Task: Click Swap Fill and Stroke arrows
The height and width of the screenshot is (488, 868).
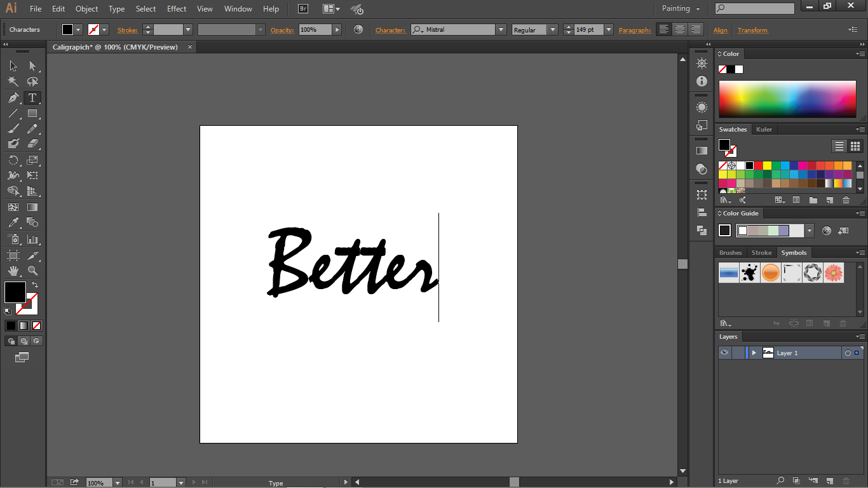Action: pyautogui.click(x=35, y=285)
